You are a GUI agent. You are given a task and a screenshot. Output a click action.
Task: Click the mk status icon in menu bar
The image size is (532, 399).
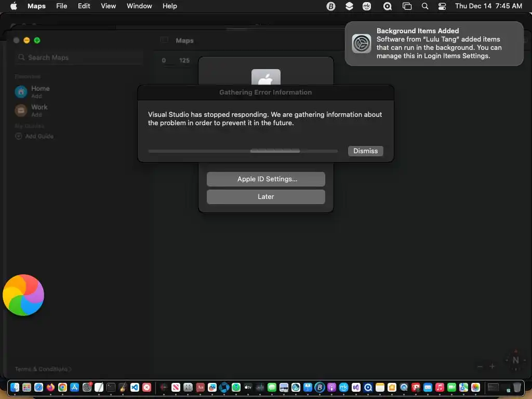367,6
